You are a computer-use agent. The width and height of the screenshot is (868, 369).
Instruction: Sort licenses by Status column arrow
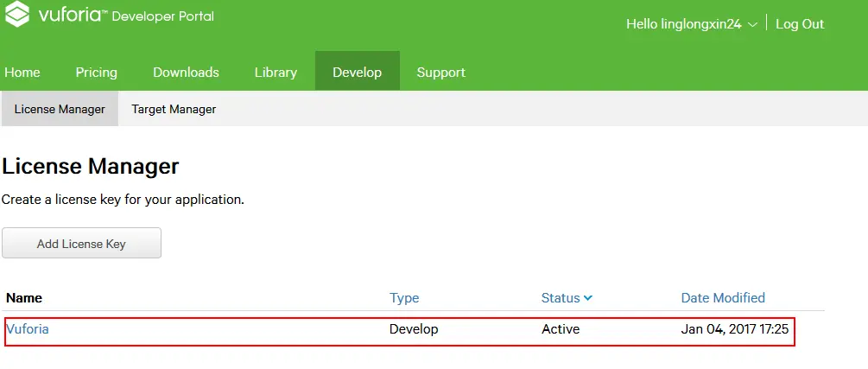pyautogui.click(x=588, y=298)
